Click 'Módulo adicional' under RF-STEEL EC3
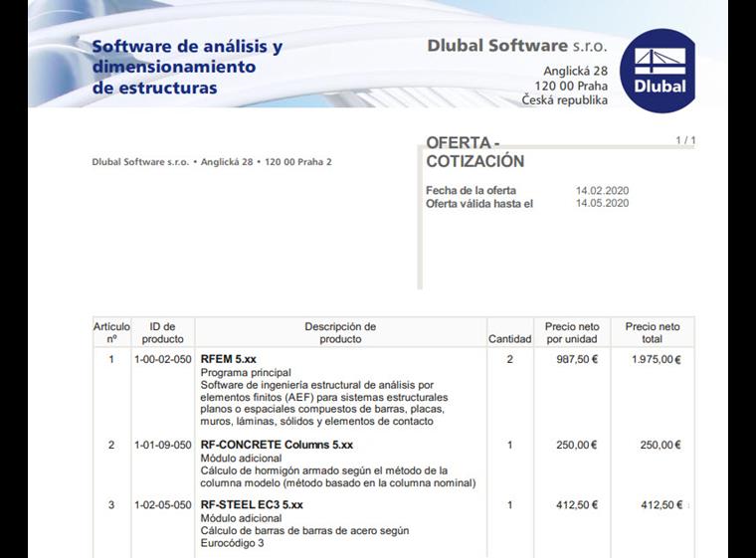 pos(241,518)
